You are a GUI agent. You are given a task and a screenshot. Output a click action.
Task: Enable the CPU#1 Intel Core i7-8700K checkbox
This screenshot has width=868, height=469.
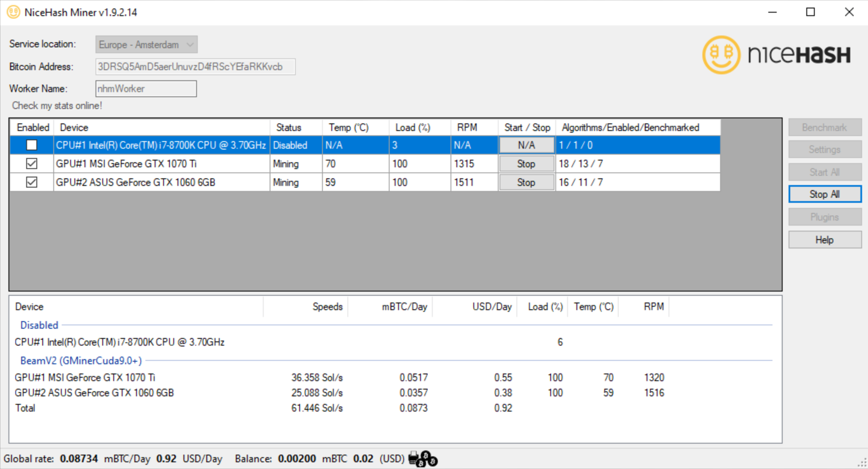[x=32, y=145]
